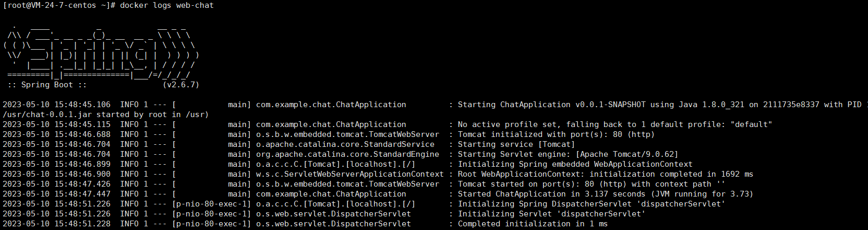Click the 'docker logs web-chat' command text
The width and height of the screenshot is (868, 230).
tap(166, 5)
